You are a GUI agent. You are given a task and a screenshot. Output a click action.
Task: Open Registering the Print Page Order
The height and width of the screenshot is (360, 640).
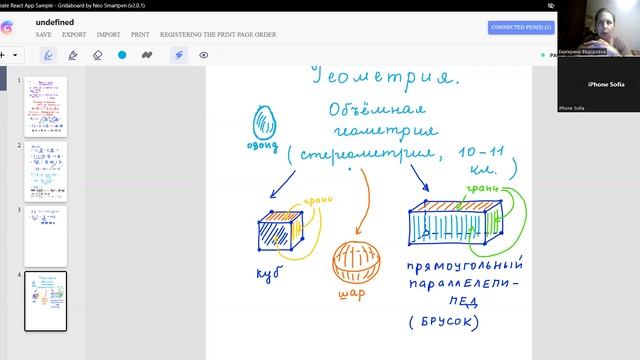point(218,35)
